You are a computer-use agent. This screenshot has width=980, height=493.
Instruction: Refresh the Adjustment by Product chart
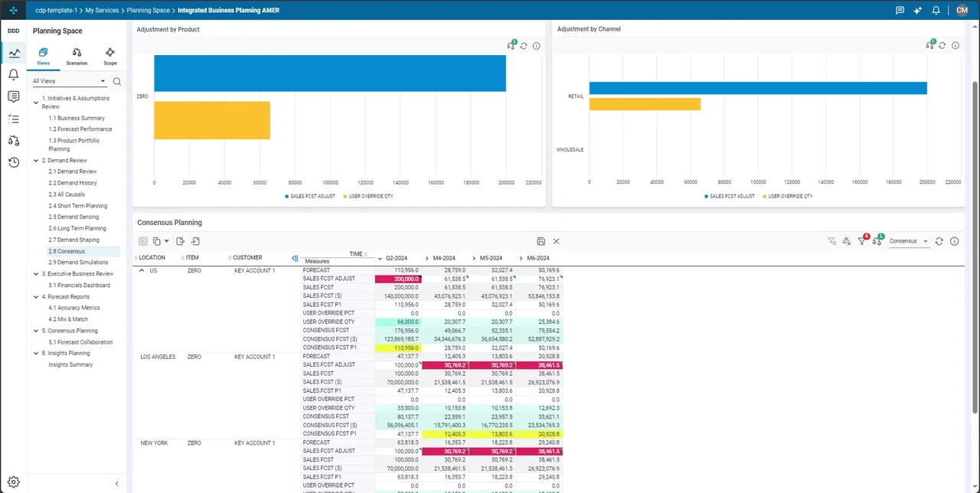click(524, 46)
